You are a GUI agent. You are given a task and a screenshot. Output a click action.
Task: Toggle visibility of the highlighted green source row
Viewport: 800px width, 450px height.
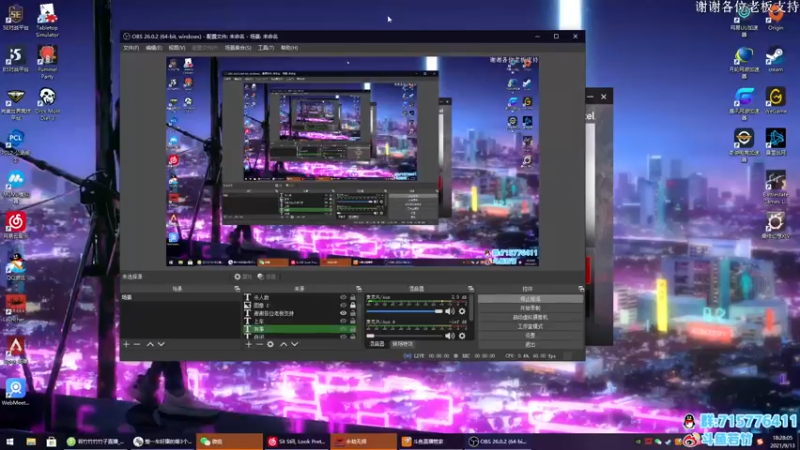point(343,329)
